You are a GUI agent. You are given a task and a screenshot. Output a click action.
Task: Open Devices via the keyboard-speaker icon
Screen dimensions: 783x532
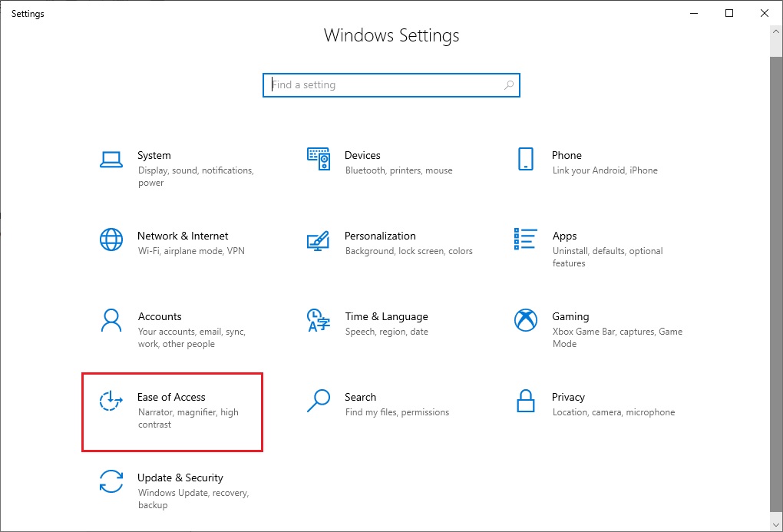click(x=318, y=159)
